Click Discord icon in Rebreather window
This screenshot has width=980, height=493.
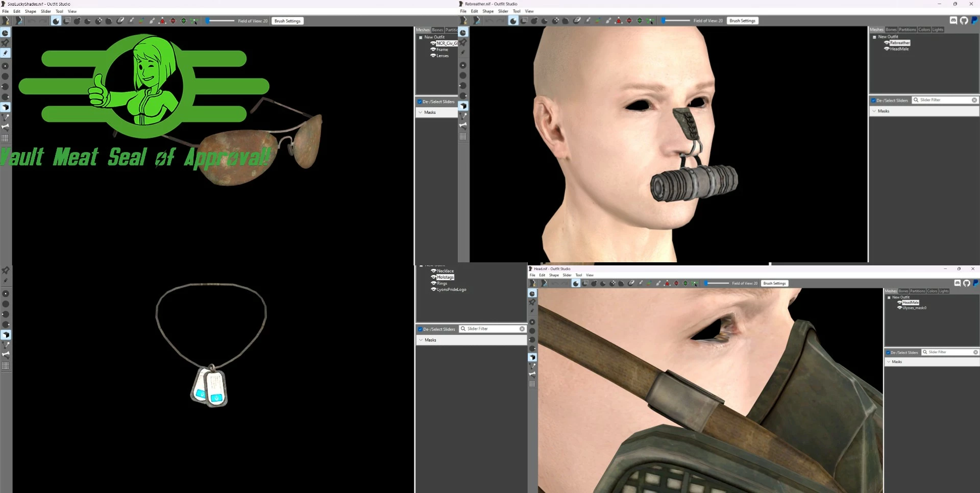point(953,20)
